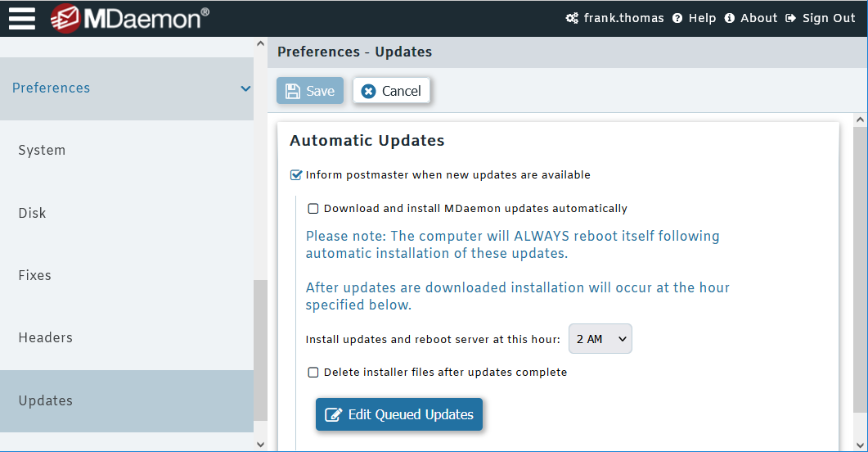Click the Sign Out arrow icon

click(x=790, y=18)
